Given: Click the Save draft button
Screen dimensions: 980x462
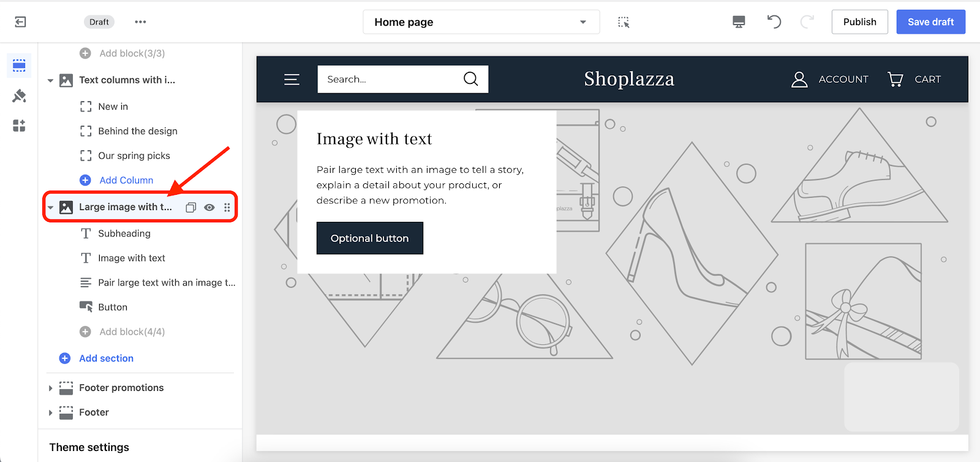Looking at the screenshot, I should (x=930, y=22).
